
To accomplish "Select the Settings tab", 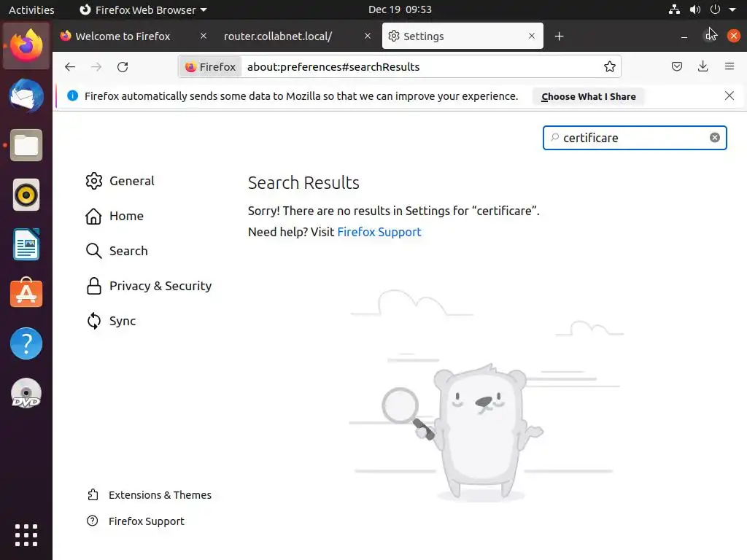I will pyautogui.click(x=462, y=36).
